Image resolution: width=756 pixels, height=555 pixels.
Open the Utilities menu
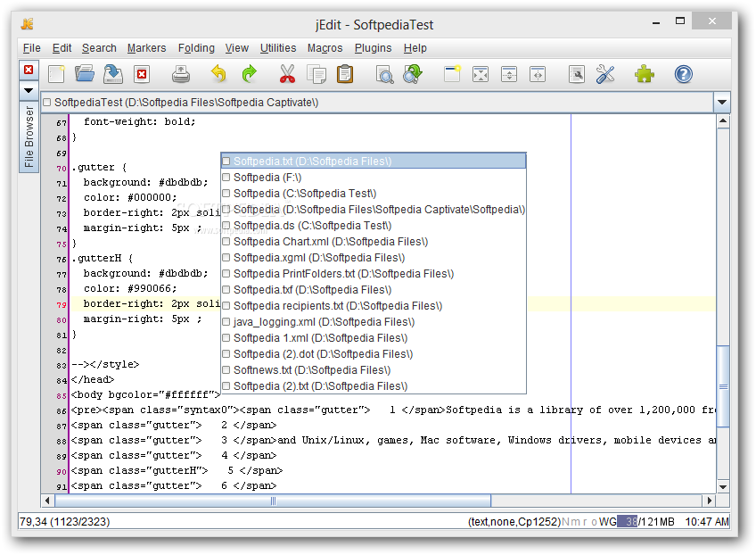click(x=278, y=48)
